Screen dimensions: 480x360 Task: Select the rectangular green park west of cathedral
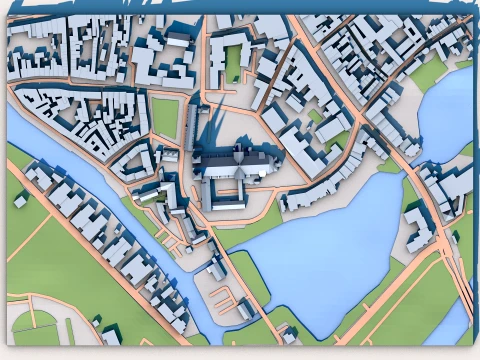165,118
